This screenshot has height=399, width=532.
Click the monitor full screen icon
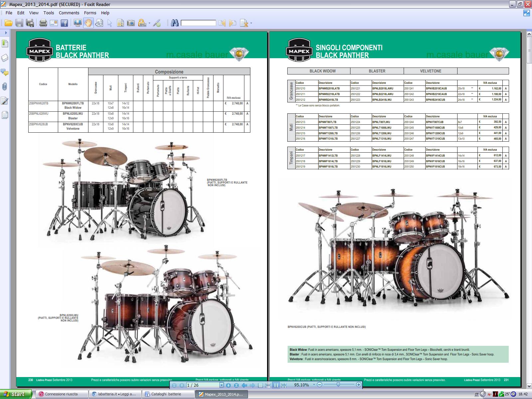[x=77, y=23]
